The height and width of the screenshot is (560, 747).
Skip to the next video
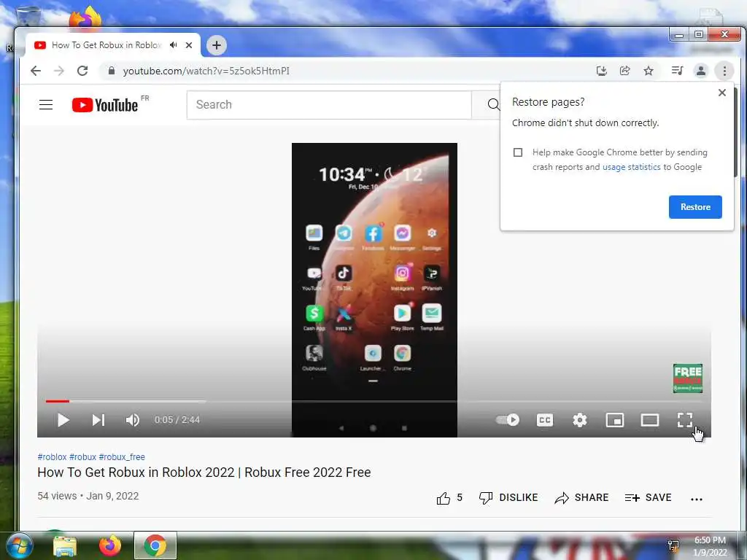tap(98, 420)
